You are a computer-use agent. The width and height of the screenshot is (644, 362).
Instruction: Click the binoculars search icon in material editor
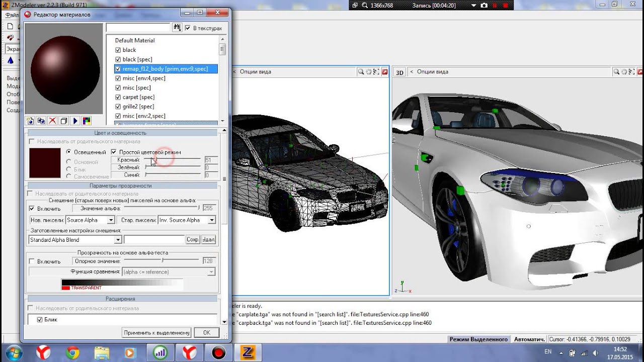pos(177,28)
